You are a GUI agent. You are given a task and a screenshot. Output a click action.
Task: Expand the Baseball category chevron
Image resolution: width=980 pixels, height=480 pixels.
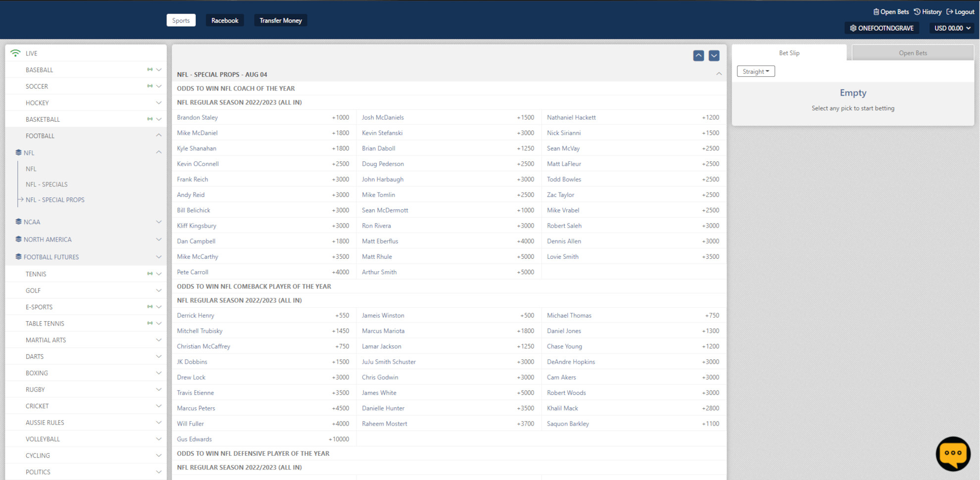[x=159, y=70]
